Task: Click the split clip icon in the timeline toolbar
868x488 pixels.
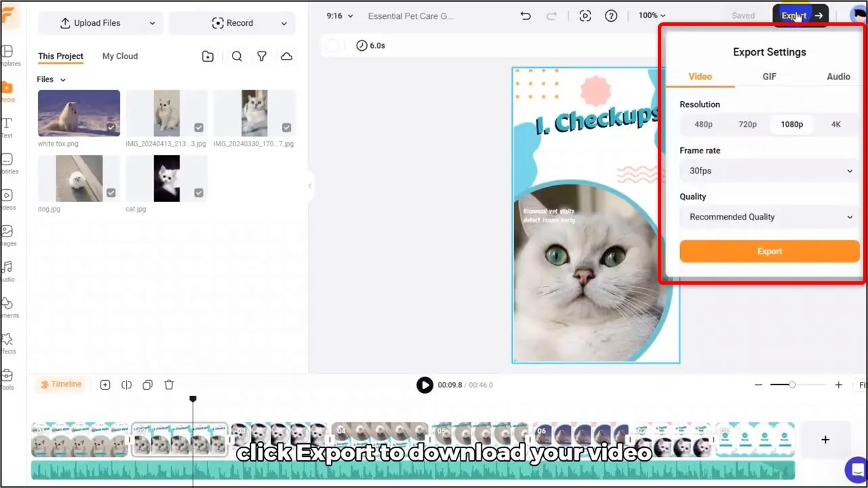Action: point(126,384)
